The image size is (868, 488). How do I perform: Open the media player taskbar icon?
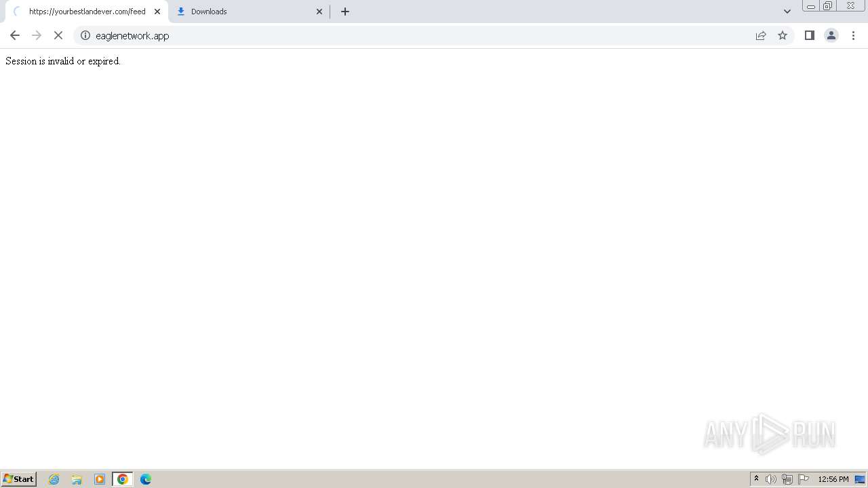pyautogui.click(x=100, y=479)
